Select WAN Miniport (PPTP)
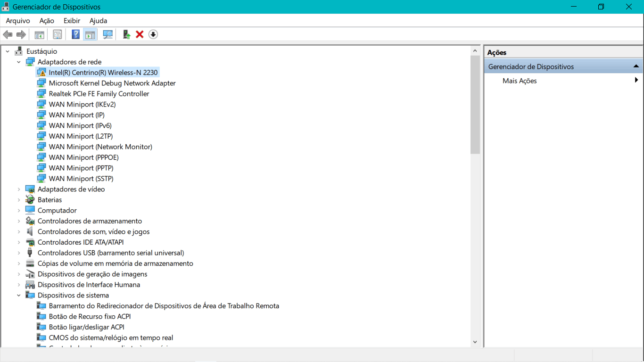 [81, 168]
